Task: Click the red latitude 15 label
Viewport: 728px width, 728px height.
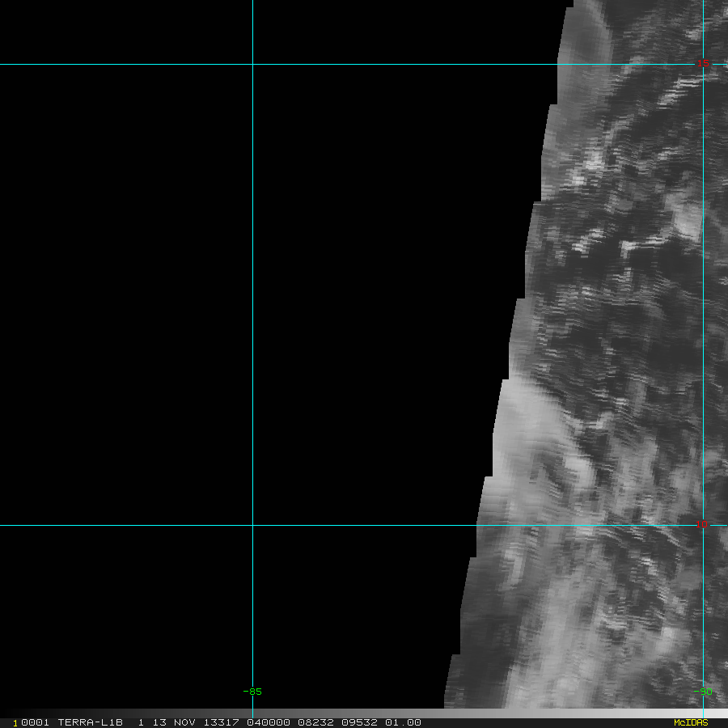Action: pyautogui.click(x=702, y=63)
